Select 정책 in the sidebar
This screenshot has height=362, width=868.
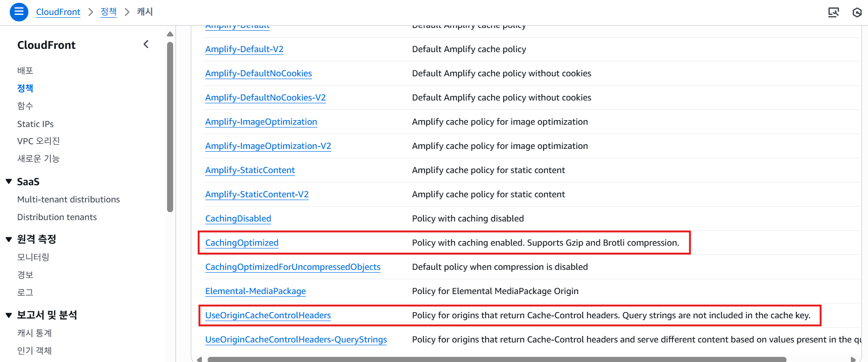(x=25, y=88)
